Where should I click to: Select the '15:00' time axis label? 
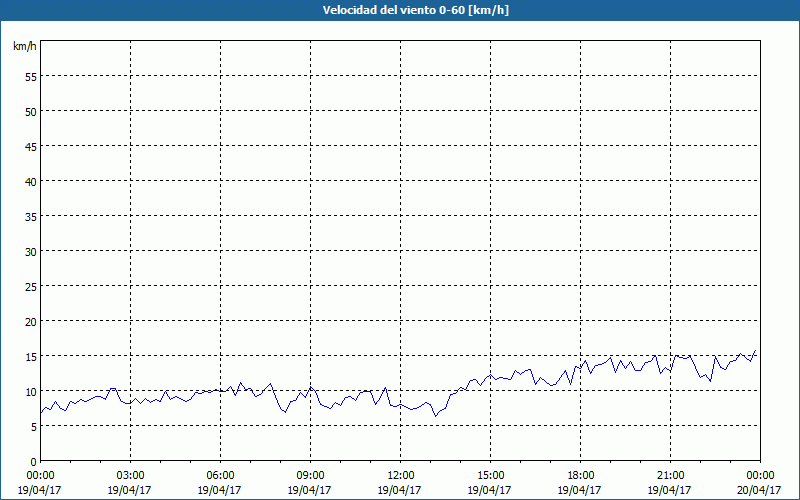click(x=490, y=476)
